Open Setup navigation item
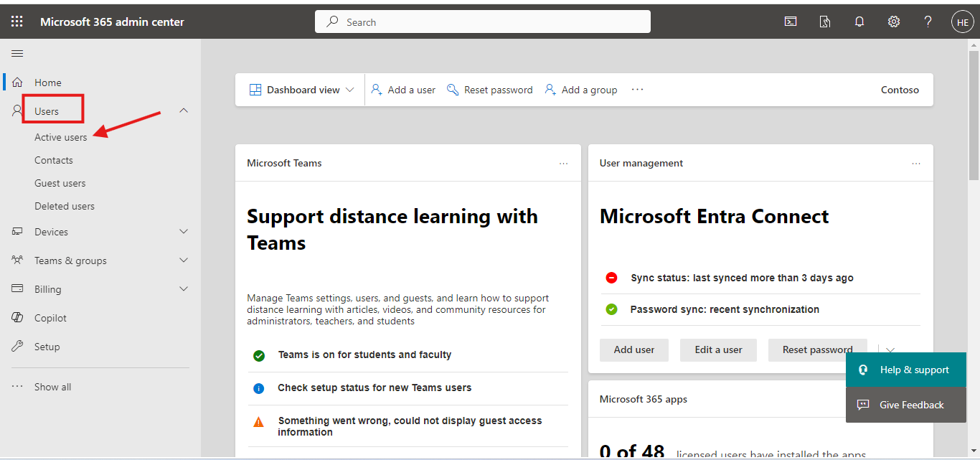This screenshot has height=460, width=980. click(x=47, y=347)
